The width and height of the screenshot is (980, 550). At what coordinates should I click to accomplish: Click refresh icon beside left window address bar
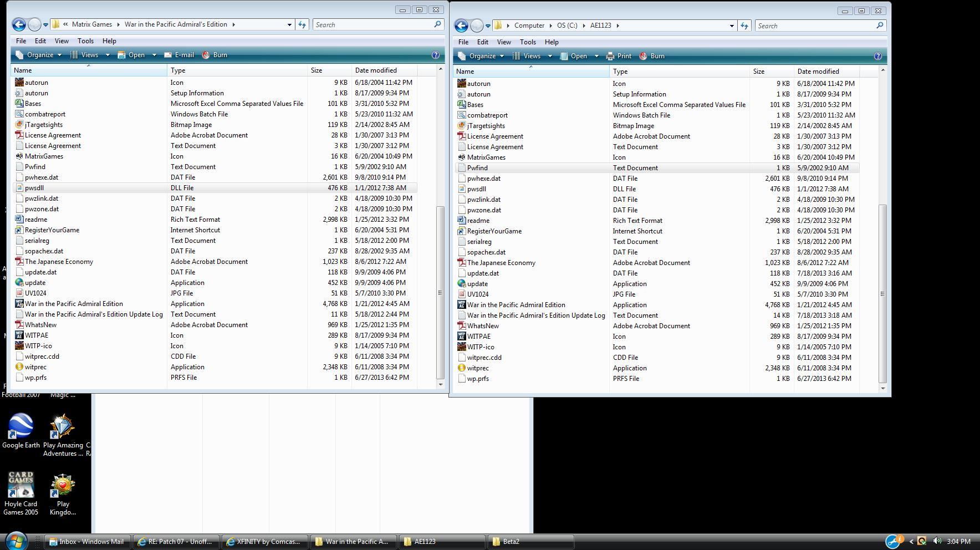(x=302, y=24)
